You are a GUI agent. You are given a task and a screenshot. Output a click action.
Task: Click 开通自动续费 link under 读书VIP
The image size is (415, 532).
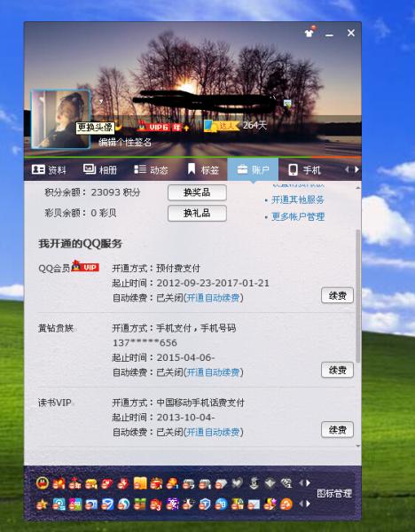(213, 432)
